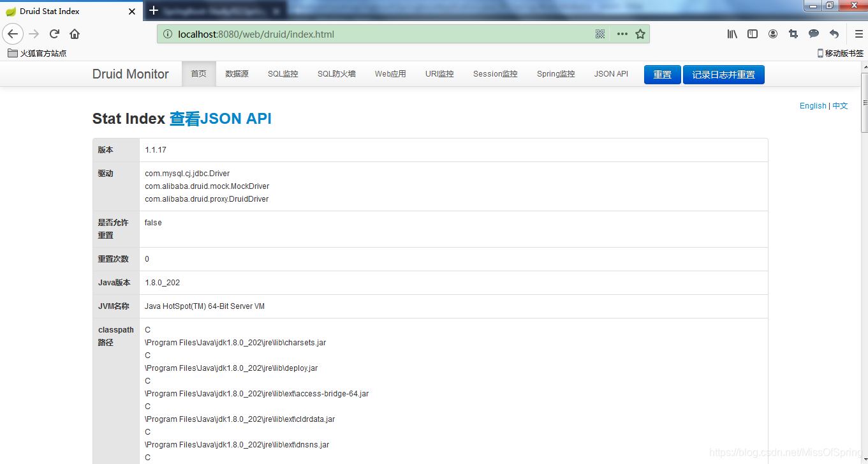This screenshot has height=464, width=868.
Task: Click the 驱动 row label
Action: coord(106,174)
